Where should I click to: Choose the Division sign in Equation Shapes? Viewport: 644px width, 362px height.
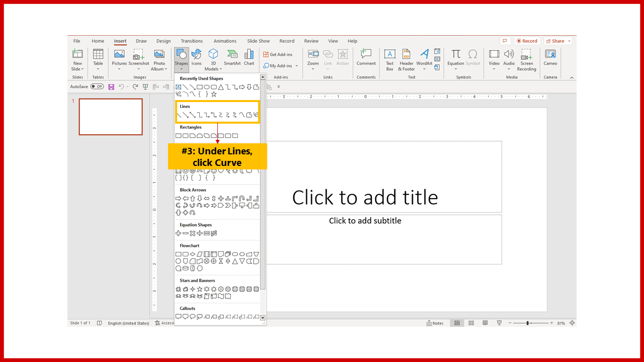click(x=199, y=233)
